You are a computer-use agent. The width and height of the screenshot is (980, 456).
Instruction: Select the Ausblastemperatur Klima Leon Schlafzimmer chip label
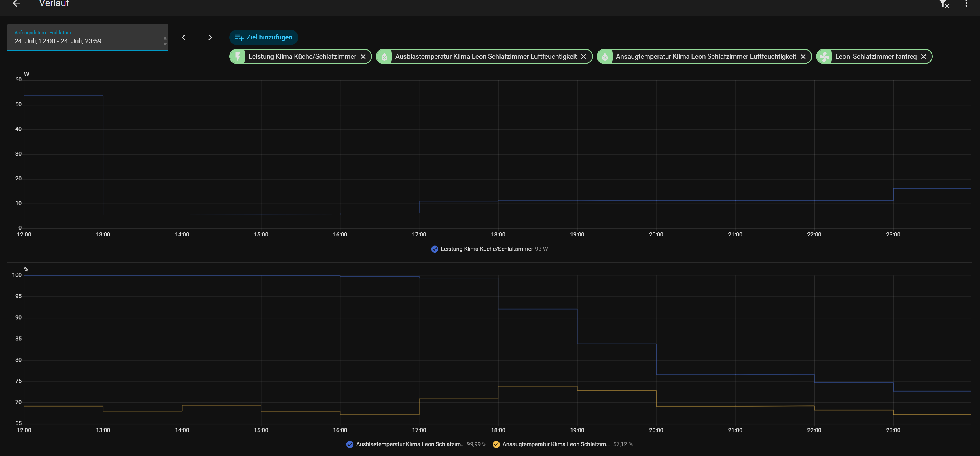tap(486, 57)
